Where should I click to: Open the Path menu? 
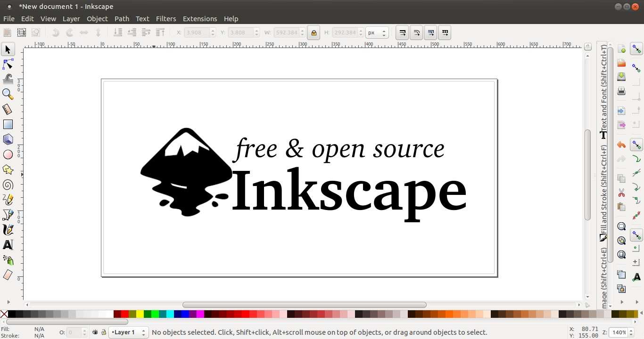tap(122, 19)
